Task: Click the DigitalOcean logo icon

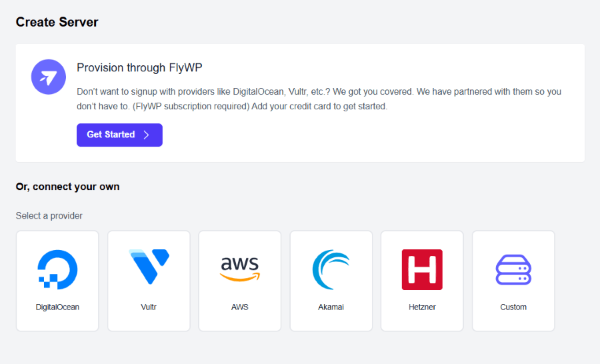Action: [57, 269]
